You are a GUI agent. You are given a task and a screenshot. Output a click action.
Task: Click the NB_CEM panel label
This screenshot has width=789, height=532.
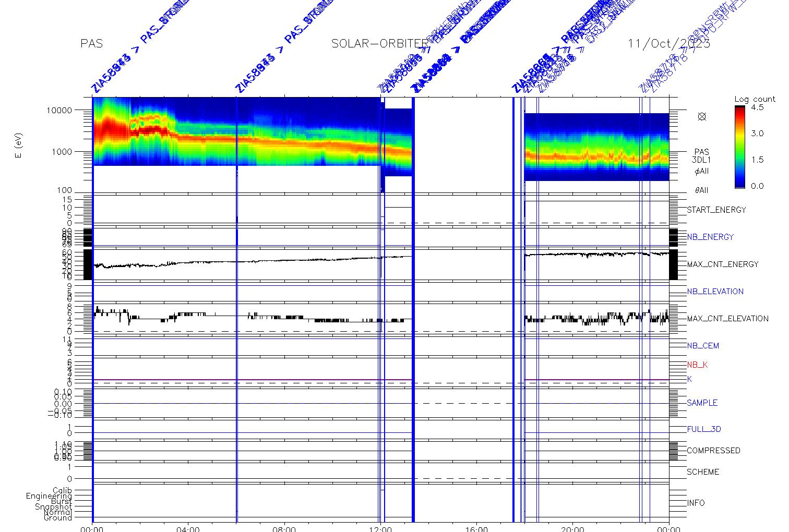(703, 346)
